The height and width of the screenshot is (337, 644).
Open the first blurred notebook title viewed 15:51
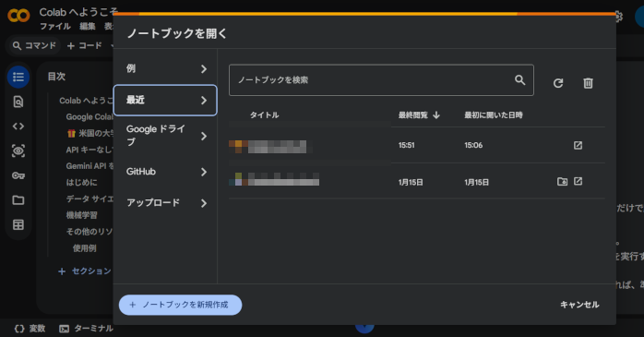(x=271, y=146)
